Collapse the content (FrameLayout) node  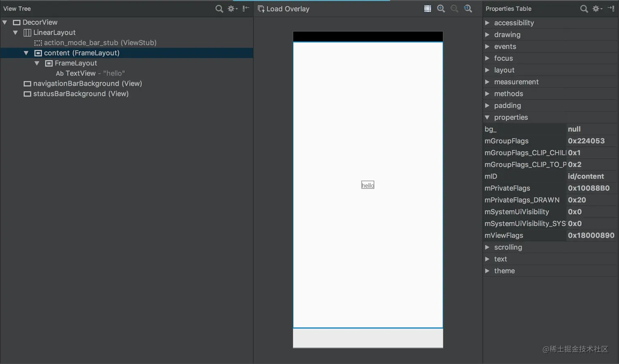[26, 53]
